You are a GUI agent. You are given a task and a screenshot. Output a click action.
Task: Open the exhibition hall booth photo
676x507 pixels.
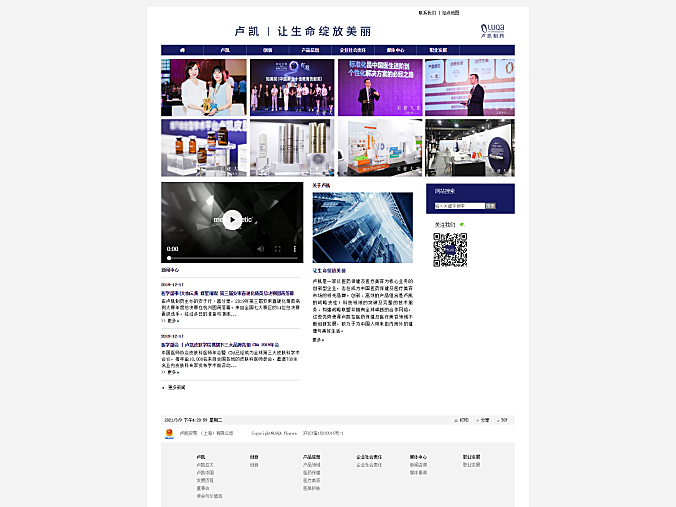click(470, 148)
